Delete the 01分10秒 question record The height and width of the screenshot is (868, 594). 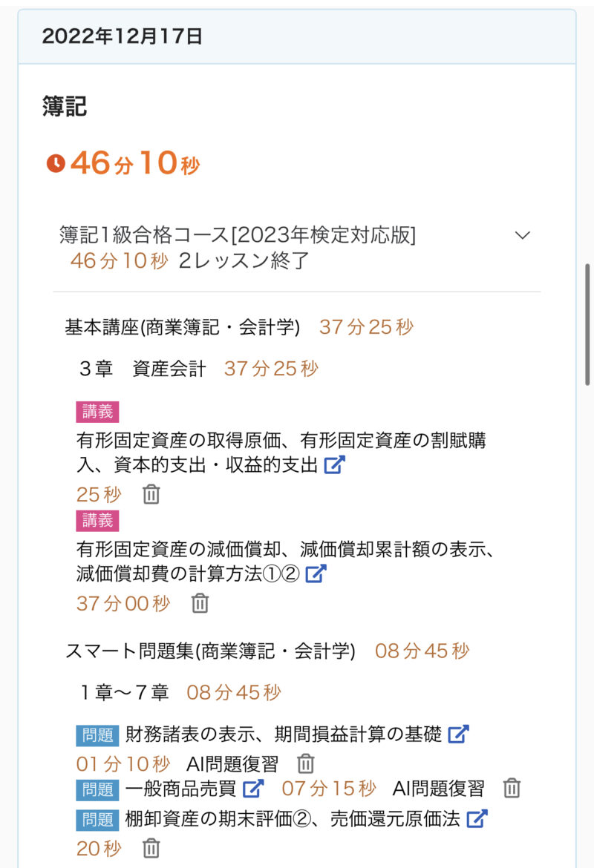pos(306,763)
